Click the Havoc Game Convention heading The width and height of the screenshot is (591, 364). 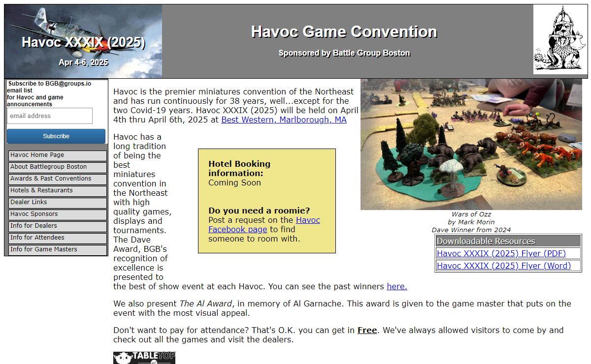pos(344,31)
